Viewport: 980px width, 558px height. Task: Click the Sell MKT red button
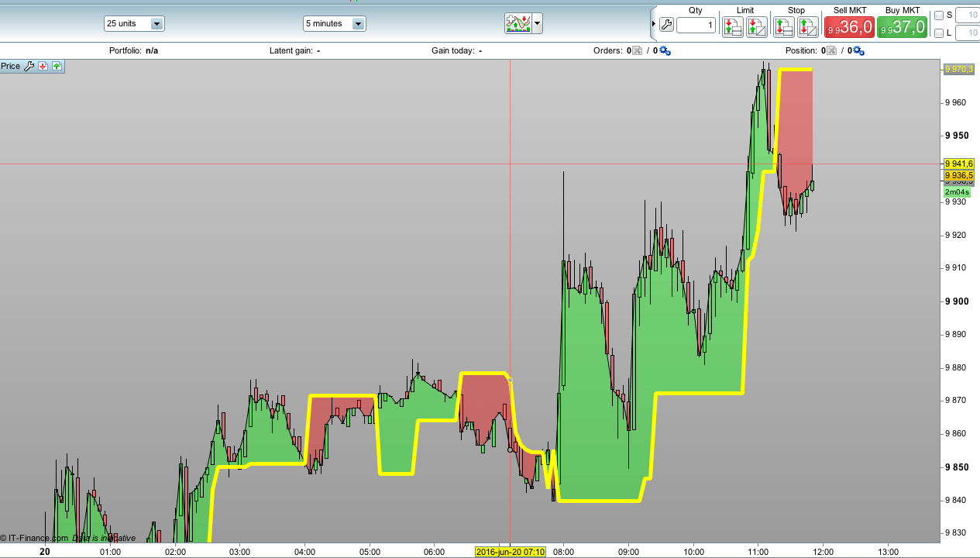coord(850,27)
